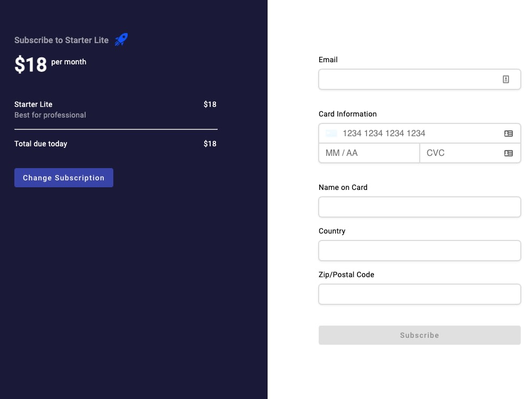This screenshot has width=532, height=399.
Task: Click the autofill icon in the CVC field
Action: [508, 153]
